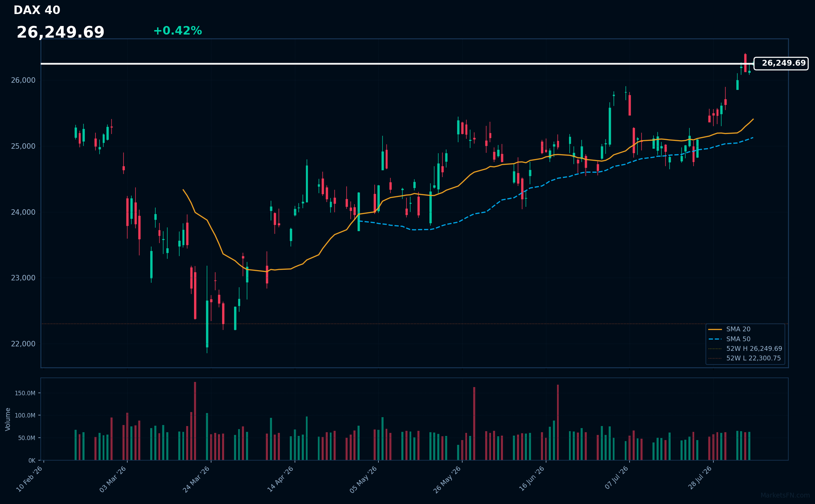Image resolution: width=815 pixels, height=504 pixels.
Task: Select the "14 Apr '26" date label
Action: [281, 479]
